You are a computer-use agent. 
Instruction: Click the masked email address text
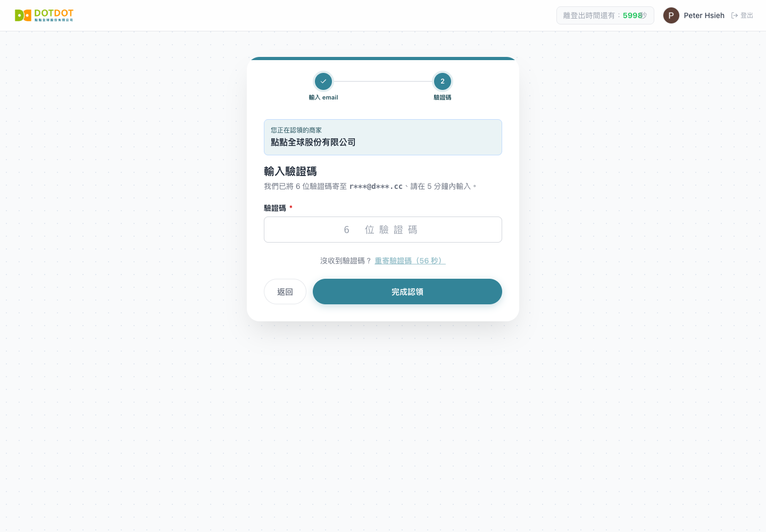point(376,186)
